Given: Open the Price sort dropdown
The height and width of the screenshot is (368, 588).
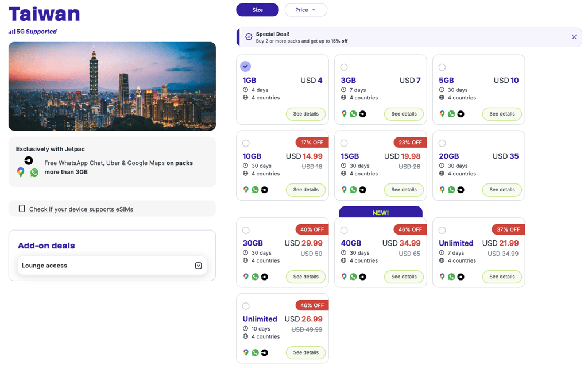Looking at the screenshot, I should point(305,10).
